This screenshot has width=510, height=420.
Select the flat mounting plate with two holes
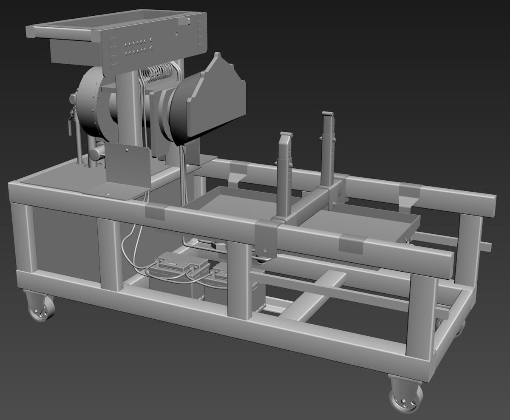127,166
